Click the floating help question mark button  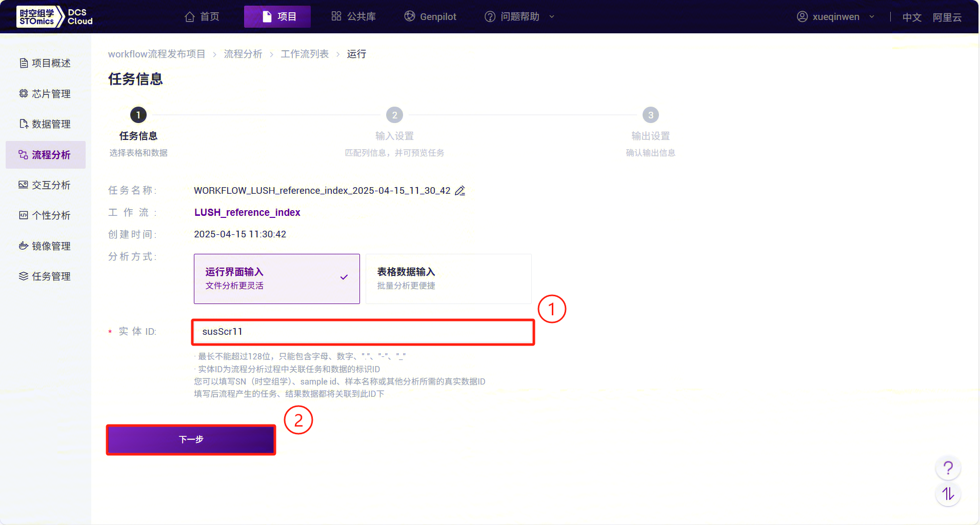tap(948, 468)
